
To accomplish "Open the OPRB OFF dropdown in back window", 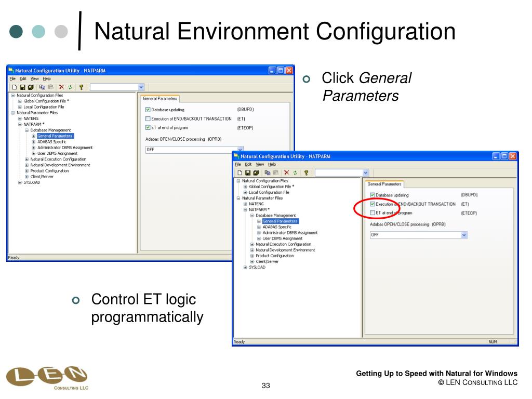I will pyautogui.click(x=240, y=149).
